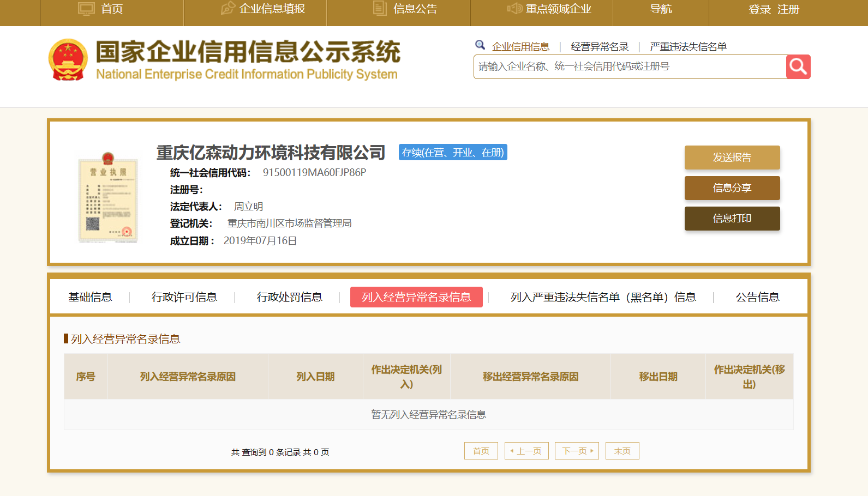
Task: Click the 登录 link
Action: (759, 9)
